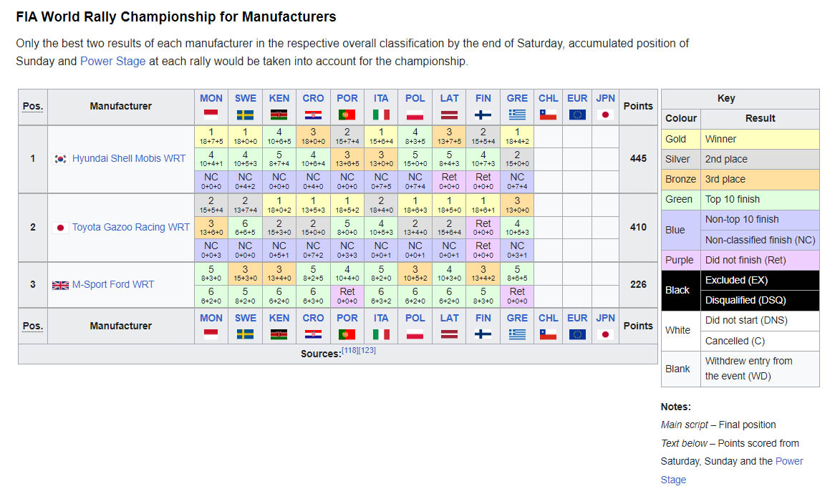Viewport: 835px width, 504px height.
Task: Click the UK flag beside M-Sport Ford
Action: coord(61,285)
